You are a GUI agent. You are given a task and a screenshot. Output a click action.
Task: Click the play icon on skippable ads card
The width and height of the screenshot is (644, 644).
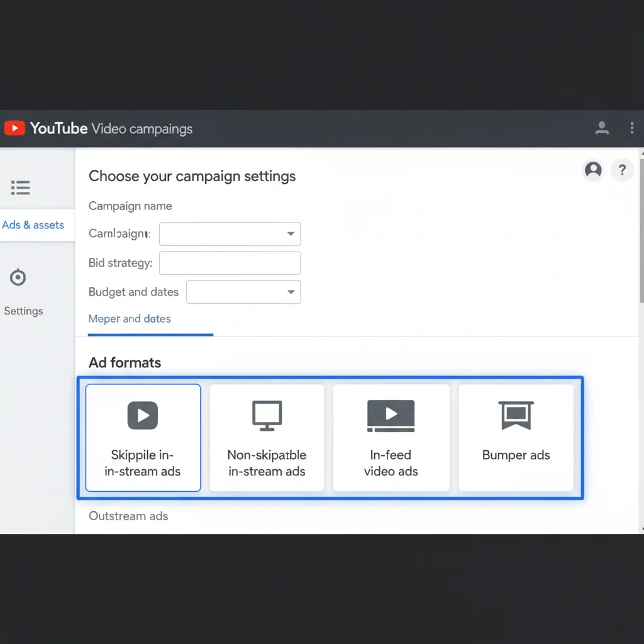pos(143,415)
